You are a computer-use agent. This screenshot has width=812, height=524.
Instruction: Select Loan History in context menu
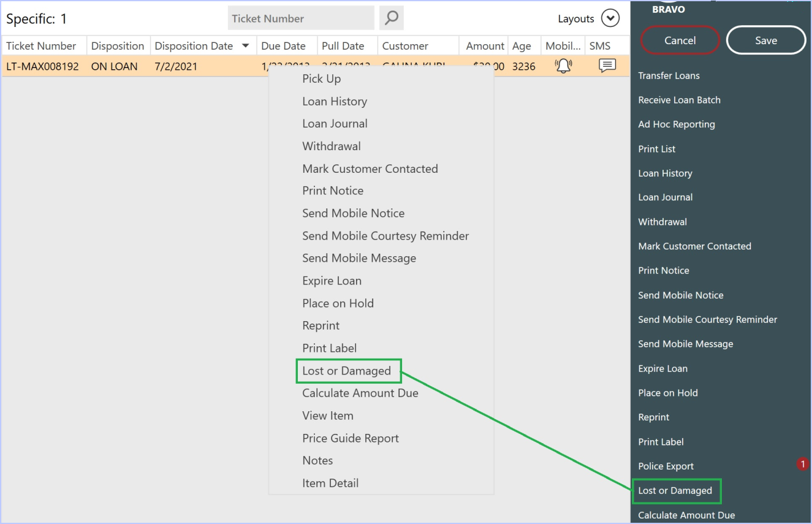pyautogui.click(x=335, y=101)
